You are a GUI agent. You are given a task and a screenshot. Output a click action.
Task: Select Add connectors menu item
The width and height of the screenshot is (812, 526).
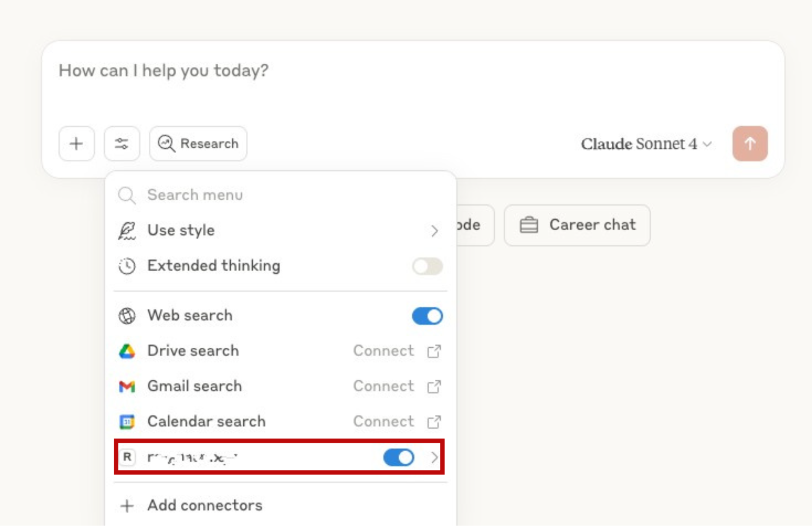[x=205, y=505]
